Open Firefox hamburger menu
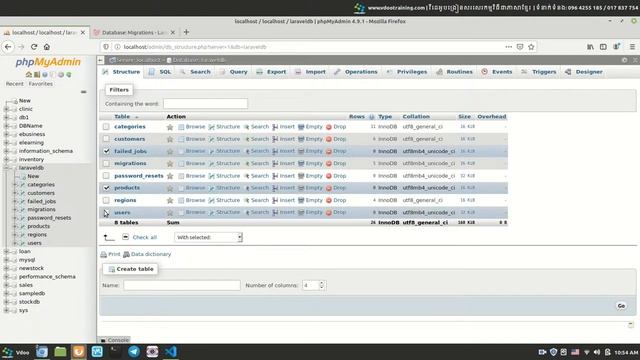This screenshot has width=640, height=360. tap(632, 47)
